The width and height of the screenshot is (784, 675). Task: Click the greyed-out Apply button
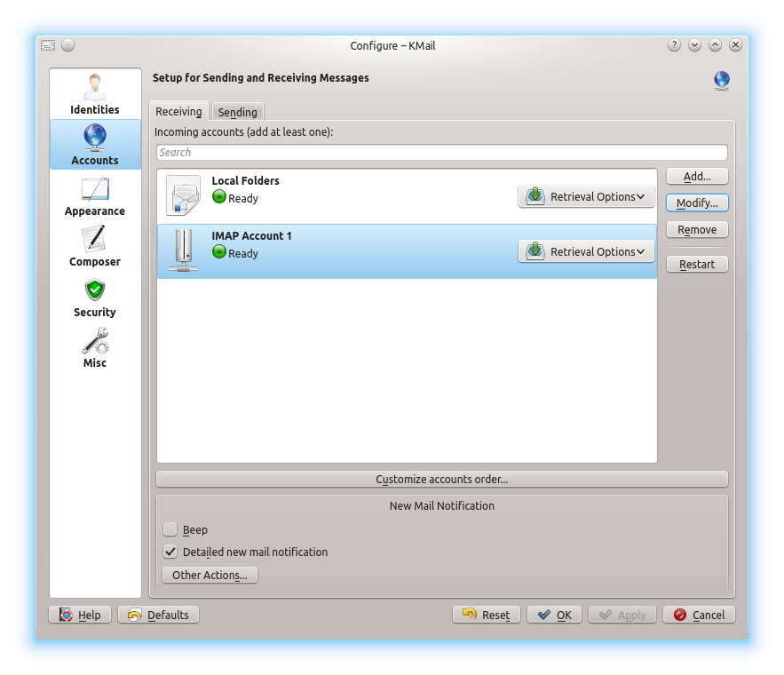[x=622, y=615]
